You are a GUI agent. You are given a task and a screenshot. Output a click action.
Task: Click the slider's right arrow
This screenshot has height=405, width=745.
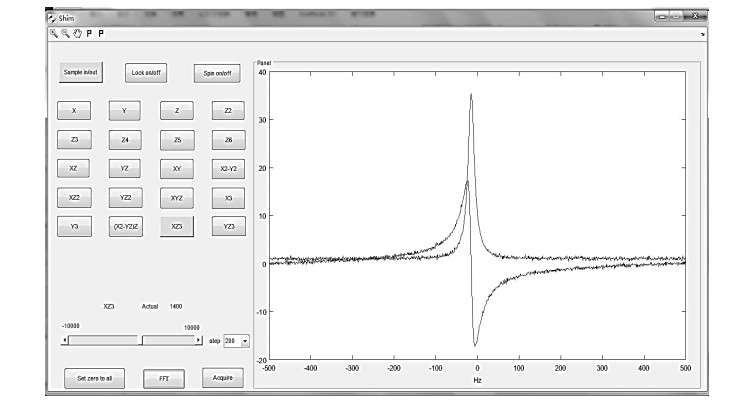[x=199, y=341]
